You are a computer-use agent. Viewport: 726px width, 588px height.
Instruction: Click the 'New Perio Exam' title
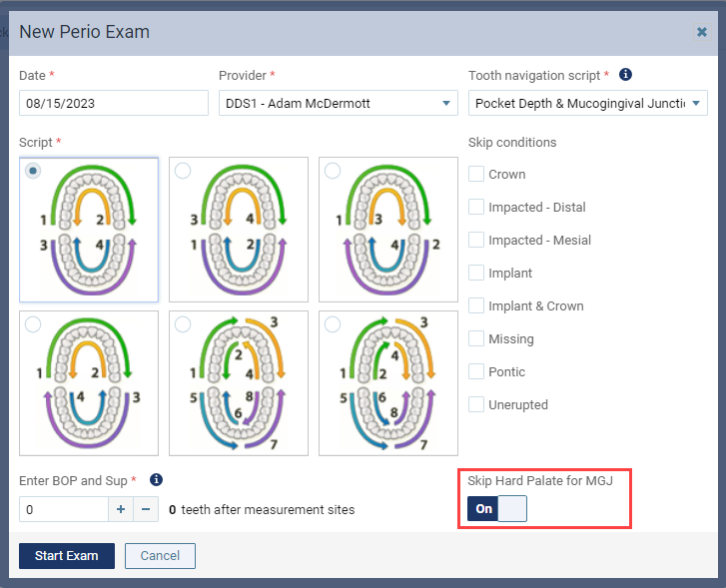click(x=84, y=32)
